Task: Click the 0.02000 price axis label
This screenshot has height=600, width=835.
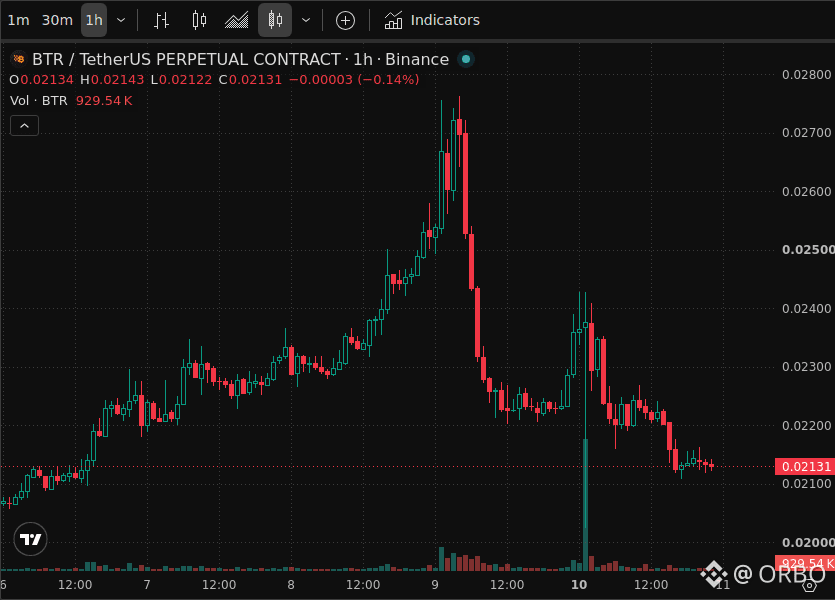Action: click(x=808, y=543)
